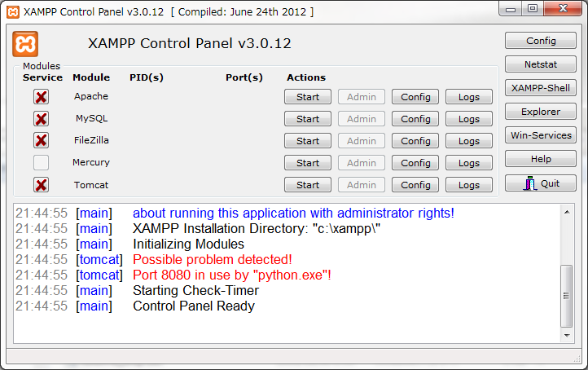Click the Mercury Admin button
Screen dimensions: 588x370
(x=362, y=163)
